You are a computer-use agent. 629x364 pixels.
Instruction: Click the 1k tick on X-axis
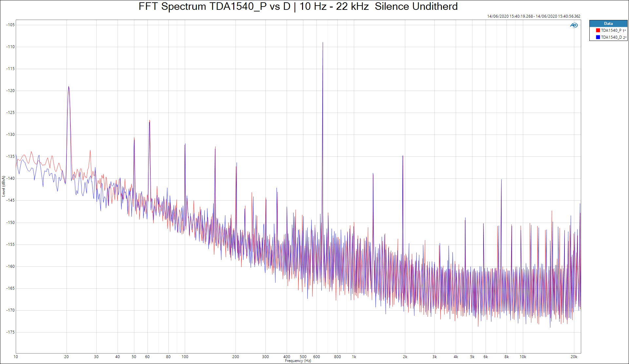click(x=354, y=357)
